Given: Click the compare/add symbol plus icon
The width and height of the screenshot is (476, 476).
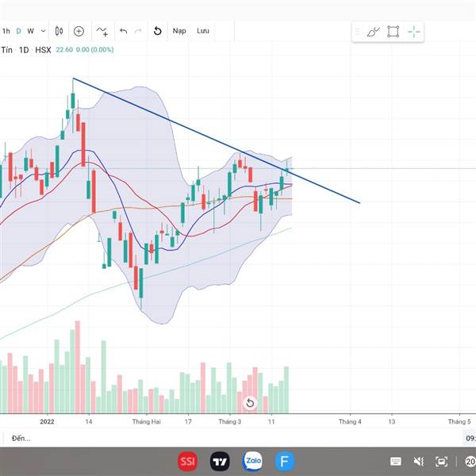Looking at the screenshot, I should (x=79, y=31).
